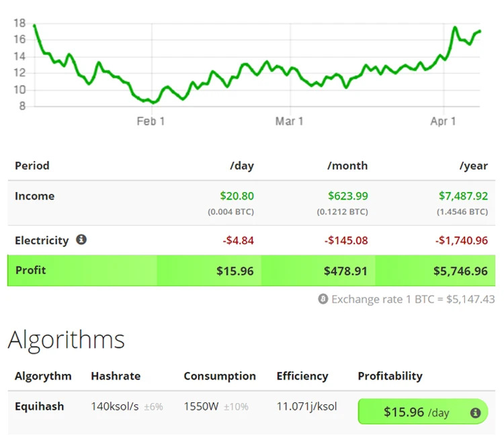Click the 140ksol/s hashrate value

click(x=115, y=406)
